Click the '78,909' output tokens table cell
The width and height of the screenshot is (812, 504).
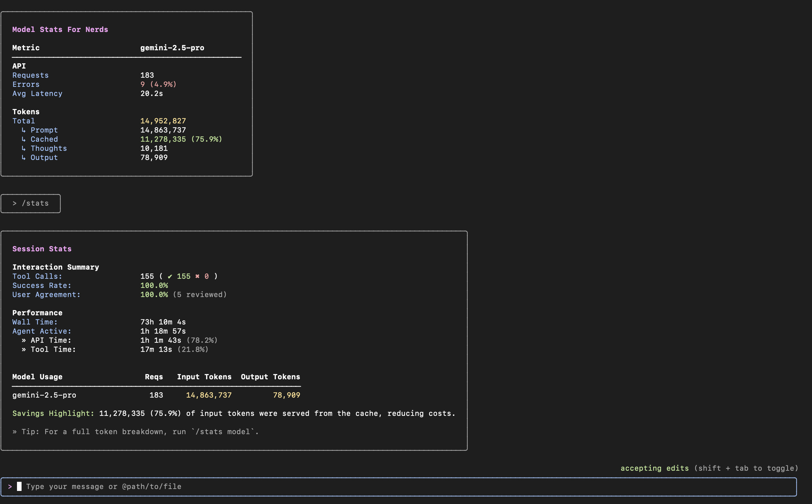point(286,395)
